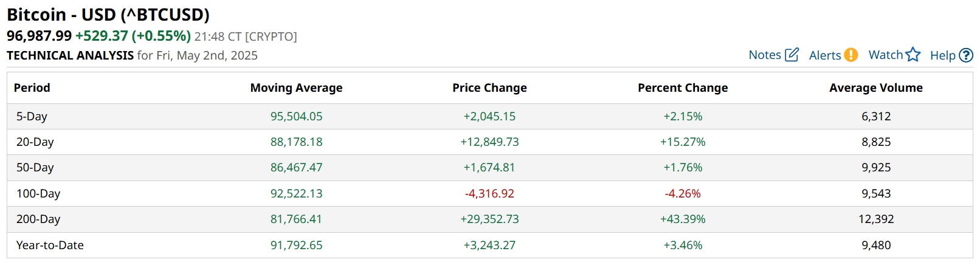Select the Average Volume column header
The height and width of the screenshot is (268, 980).
[x=875, y=88]
